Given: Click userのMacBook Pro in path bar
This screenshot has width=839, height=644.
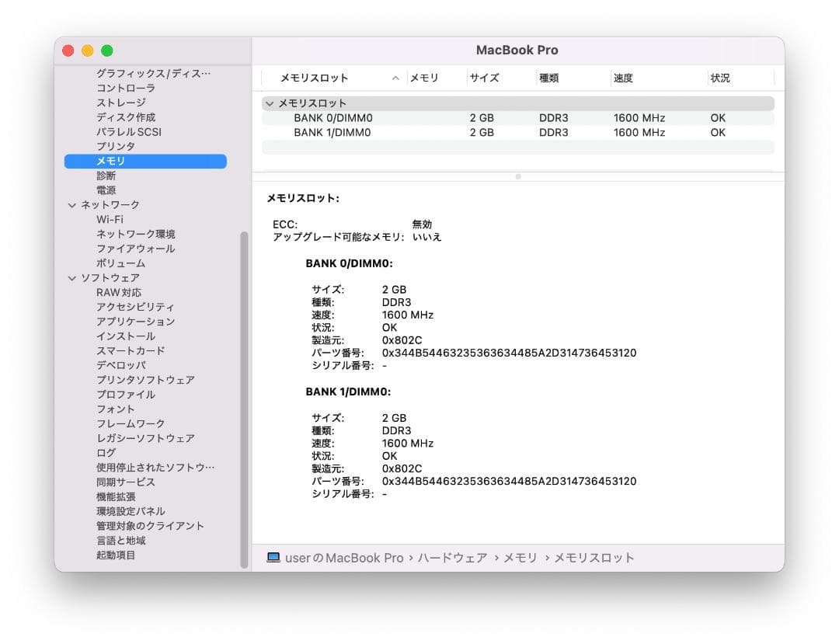Looking at the screenshot, I should coord(344,558).
